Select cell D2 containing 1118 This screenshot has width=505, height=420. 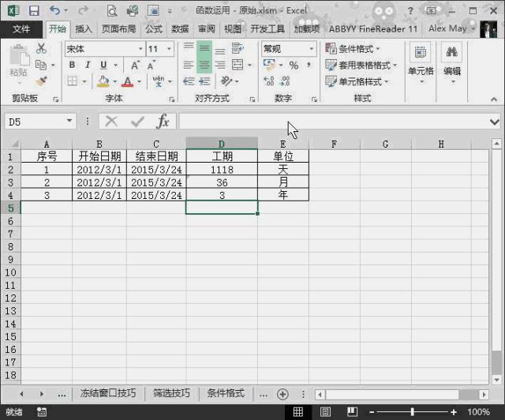pyautogui.click(x=222, y=170)
